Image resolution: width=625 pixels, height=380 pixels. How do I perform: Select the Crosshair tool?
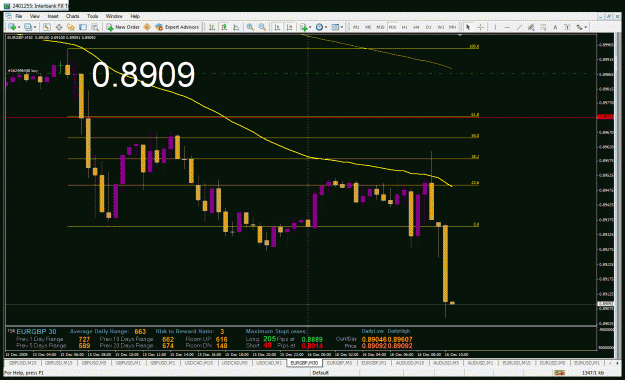pyautogui.click(x=480, y=27)
